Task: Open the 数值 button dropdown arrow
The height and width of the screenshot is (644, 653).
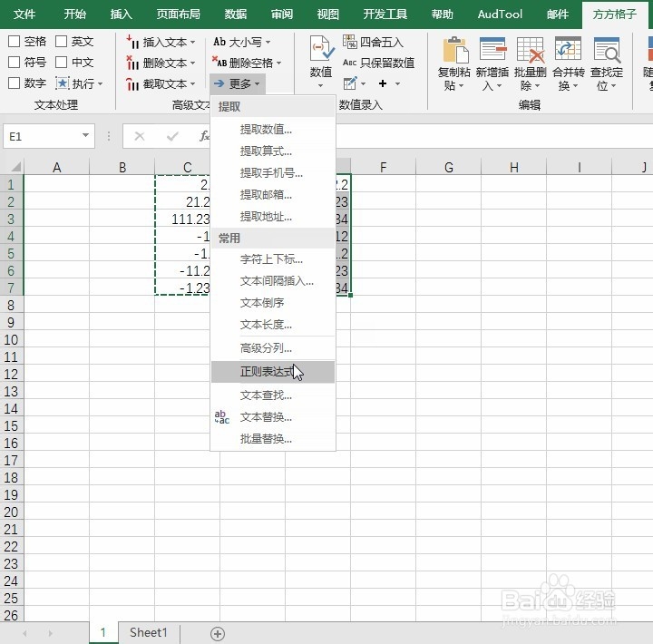Action: (x=321, y=86)
